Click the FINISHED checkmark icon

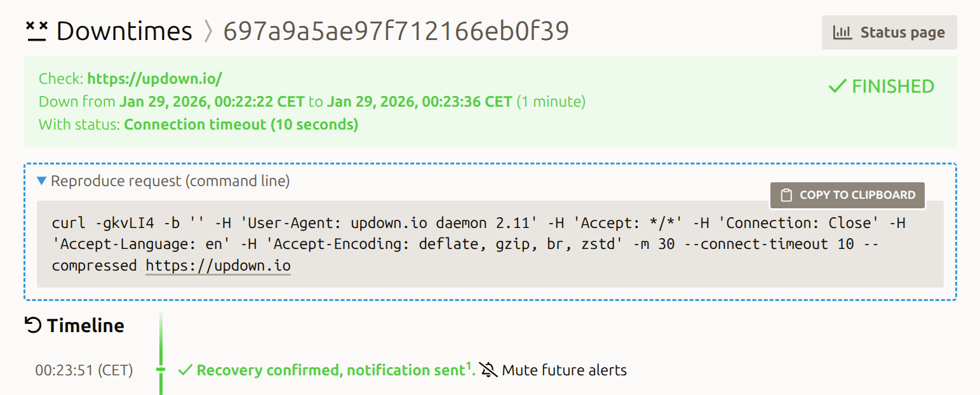tap(837, 86)
